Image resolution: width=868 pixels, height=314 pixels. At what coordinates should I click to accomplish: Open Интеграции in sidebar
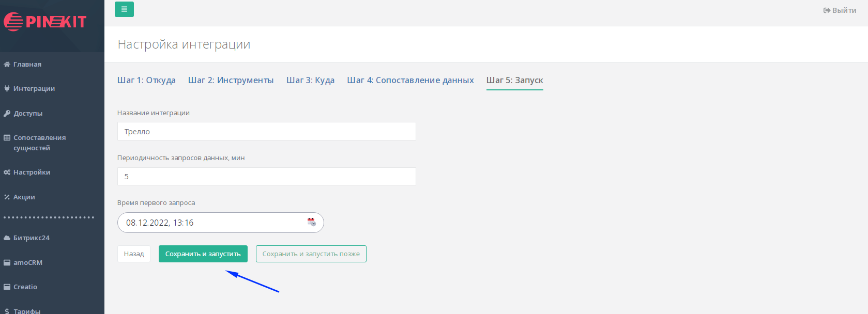point(34,89)
